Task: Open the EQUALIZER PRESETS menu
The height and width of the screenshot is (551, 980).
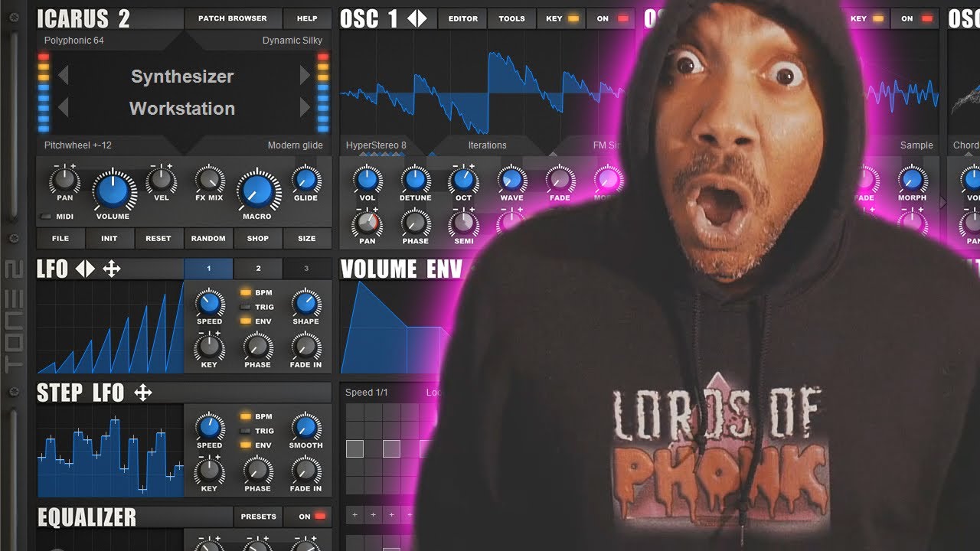Action: (x=259, y=517)
